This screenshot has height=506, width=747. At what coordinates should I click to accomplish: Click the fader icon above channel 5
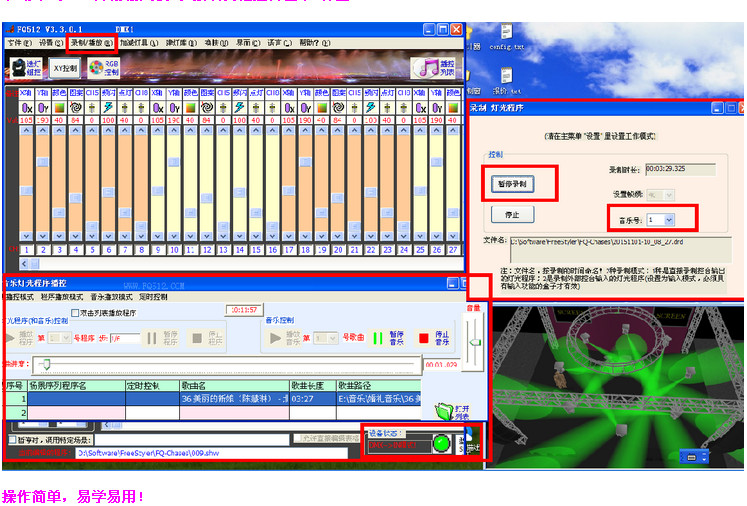(x=92, y=108)
